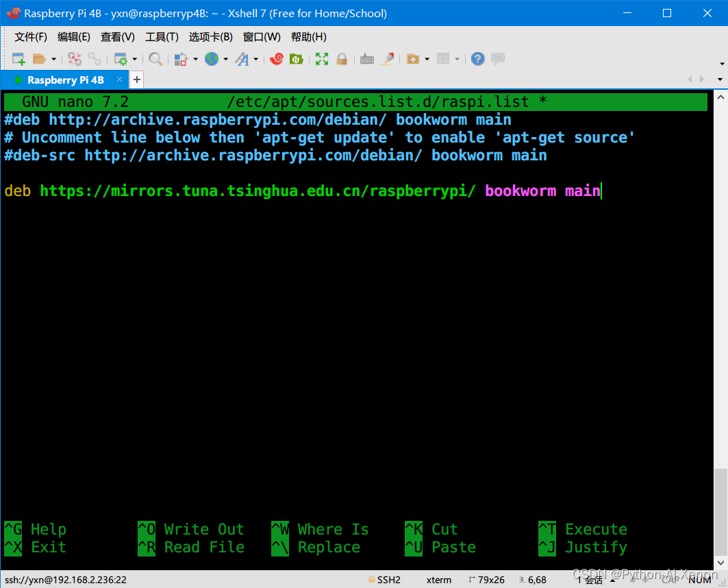Click the nano title bar file path
The height and width of the screenshot is (588, 728).
(x=377, y=101)
